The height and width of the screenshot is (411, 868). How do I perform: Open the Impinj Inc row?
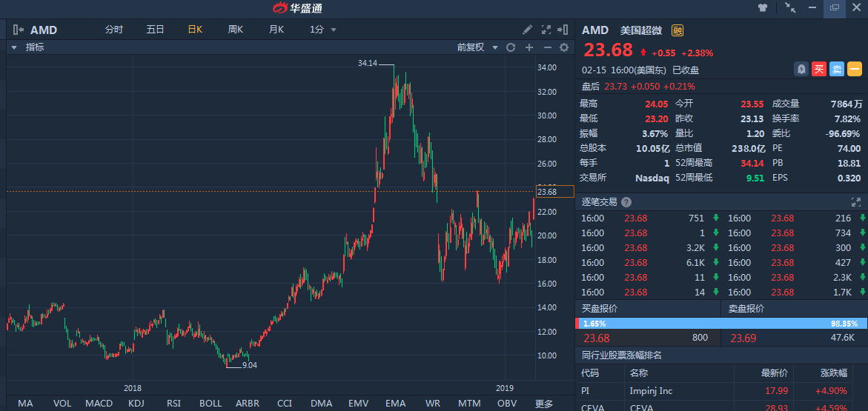(721, 390)
